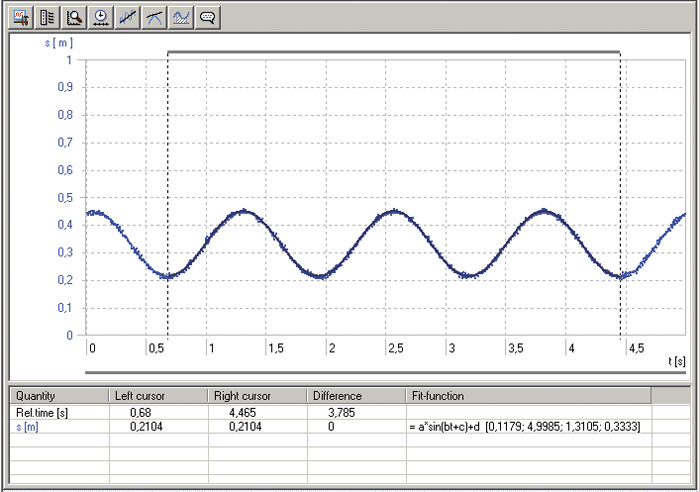Image resolution: width=700 pixels, height=492 pixels.
Task: Click the selection range bar above graph
Action: coord(394,51)
